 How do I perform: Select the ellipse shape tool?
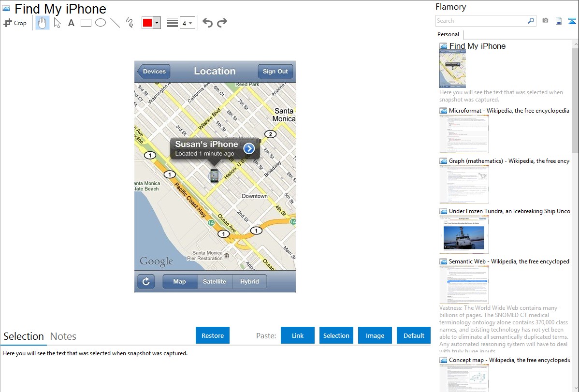click(x=101, y=23)
